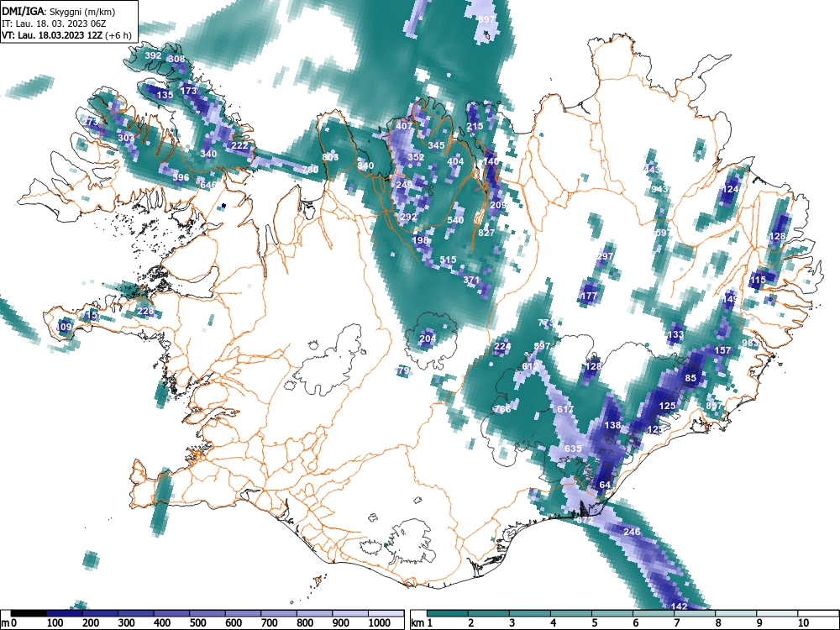Click the visibility value 808
Image resolution: width=840 pixels, height=630 pixels.
[176, 59]
